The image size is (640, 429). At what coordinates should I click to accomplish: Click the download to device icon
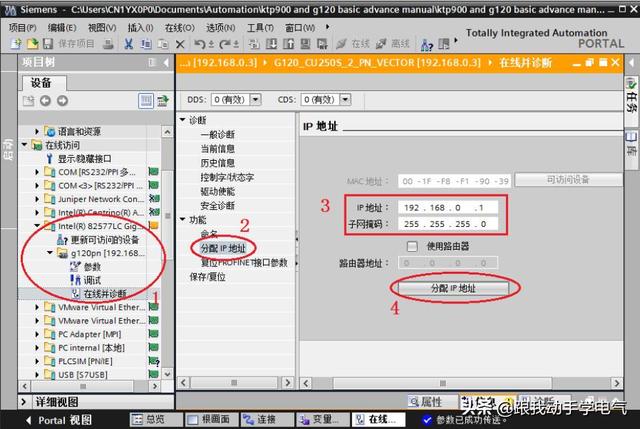coord(271,43)
